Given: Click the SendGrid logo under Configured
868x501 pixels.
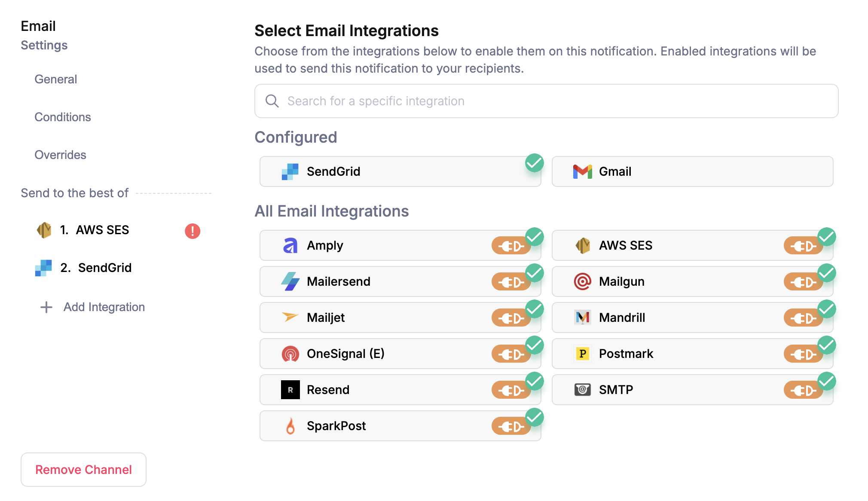Looking at the screenshot, I should [290, 171].
